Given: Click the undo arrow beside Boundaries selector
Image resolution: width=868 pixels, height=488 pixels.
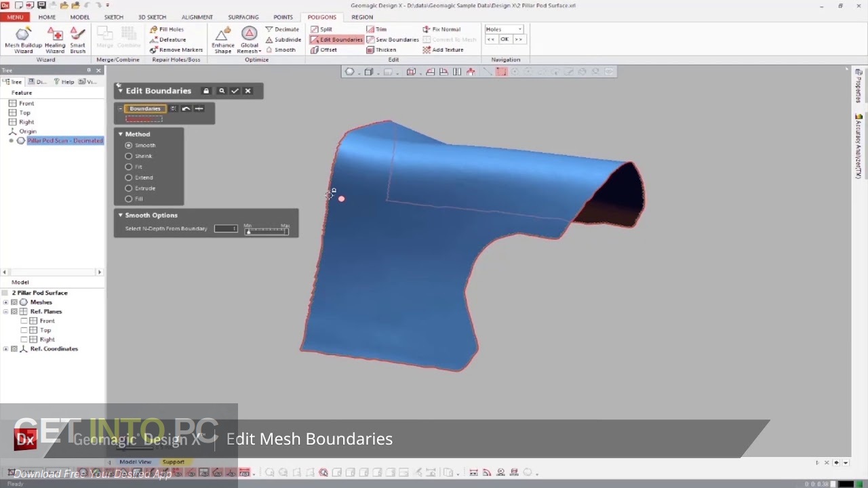Looking at the screenshot, I should coord(186,108).
